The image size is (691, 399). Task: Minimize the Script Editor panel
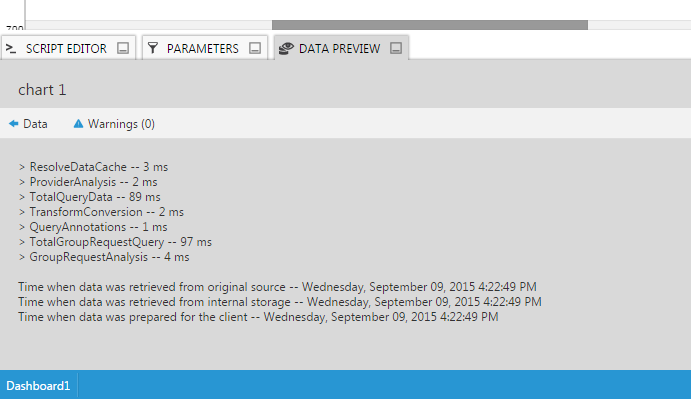(x=123, y=48)
